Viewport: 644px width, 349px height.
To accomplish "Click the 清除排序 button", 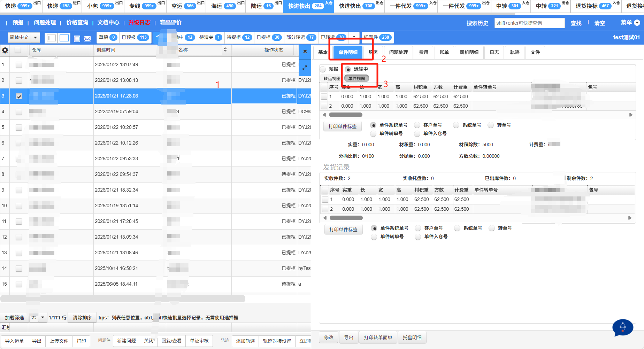I will (82, 318).
